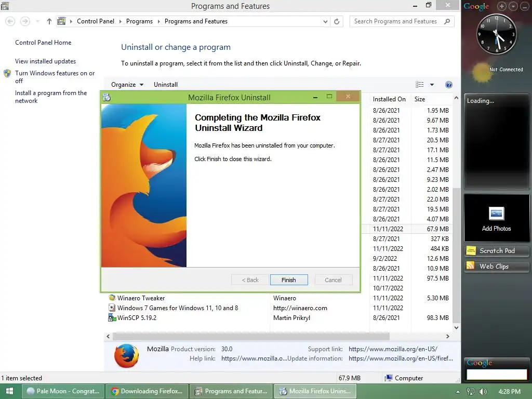
Task: Click the Google search gadget input box
Action: pyautogui.click(x=496, y=374)
